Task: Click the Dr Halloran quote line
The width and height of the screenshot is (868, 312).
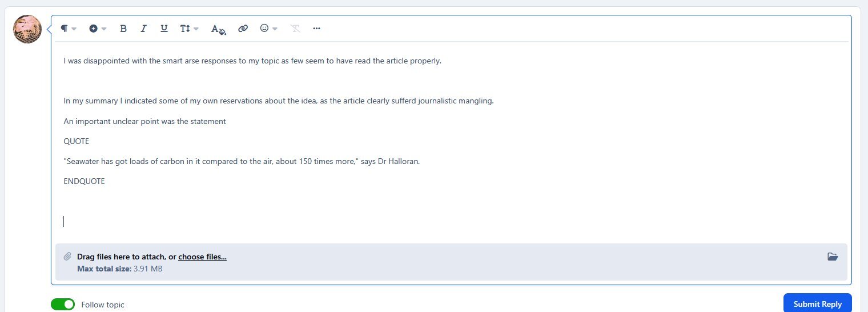Action: coord(242,161)
